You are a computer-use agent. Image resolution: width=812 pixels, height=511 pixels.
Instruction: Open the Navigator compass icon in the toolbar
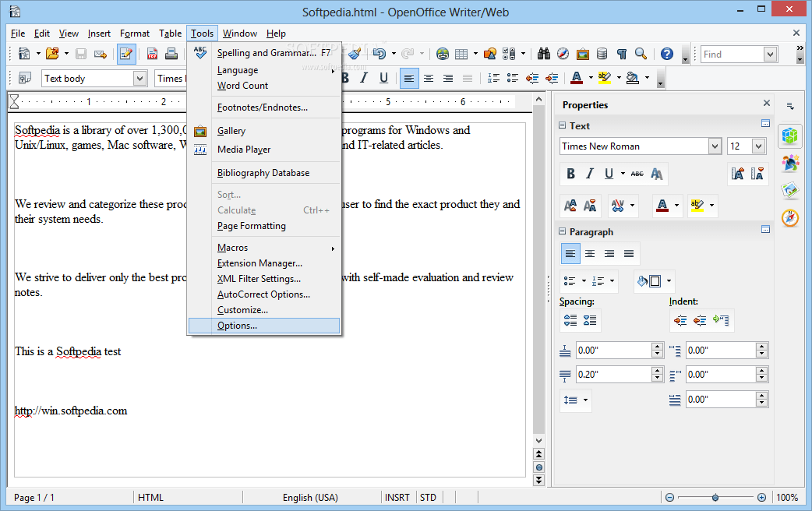coord(563,54)
